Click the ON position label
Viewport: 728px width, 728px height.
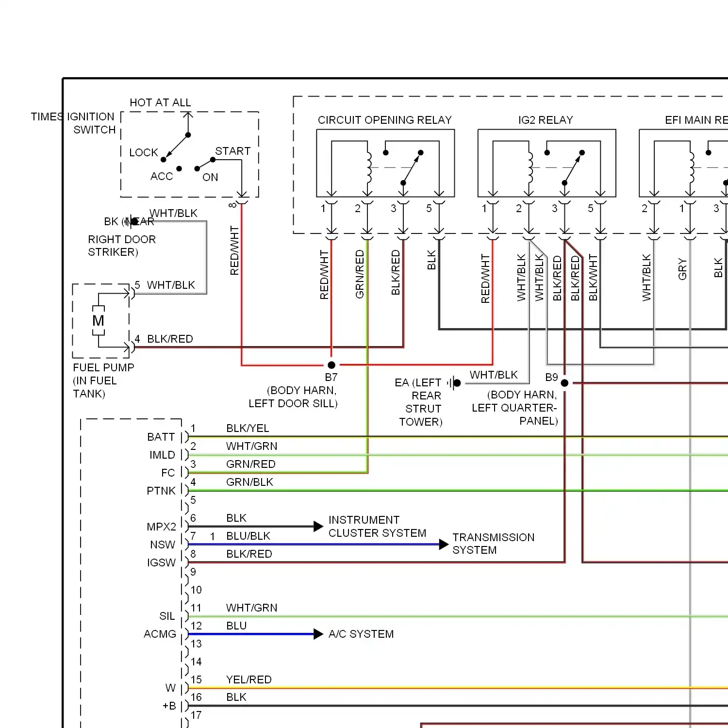210,177
